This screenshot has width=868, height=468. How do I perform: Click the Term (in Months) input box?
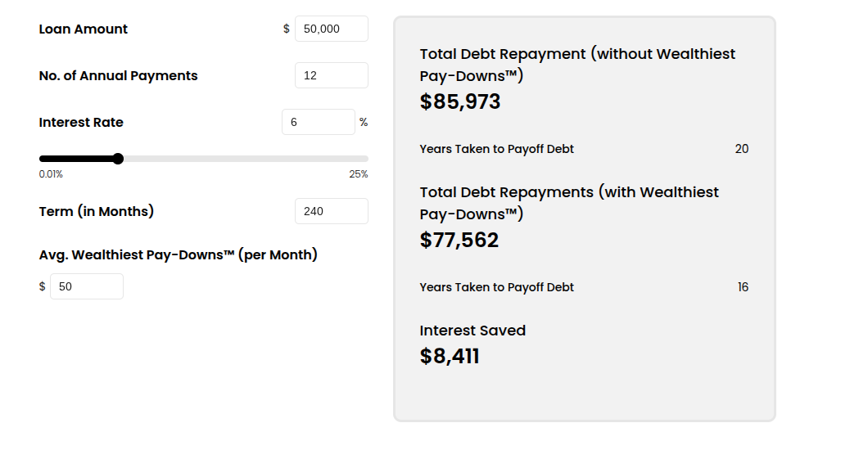click(331, 211)
